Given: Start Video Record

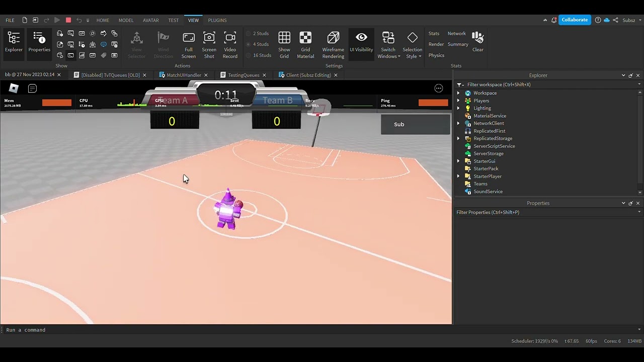Looking at the screenshot, I should pos(230,45).
